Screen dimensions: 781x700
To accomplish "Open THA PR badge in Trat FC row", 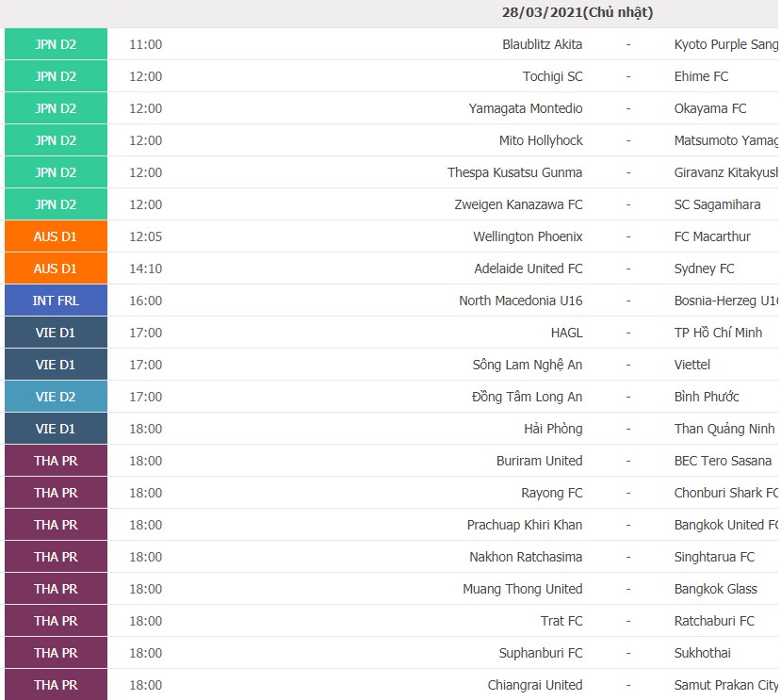I will pyautogui.click(x=56, y=621).
